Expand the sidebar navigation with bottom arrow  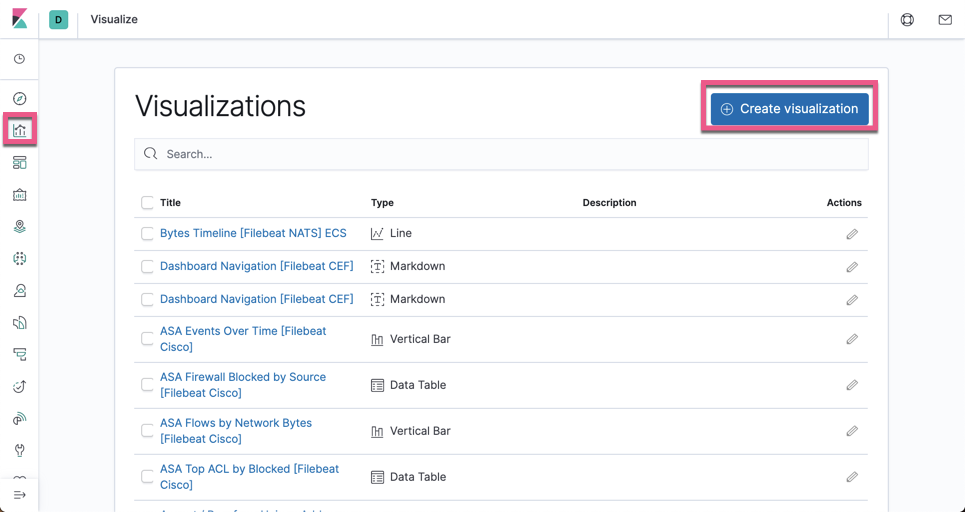coord(20,495)
